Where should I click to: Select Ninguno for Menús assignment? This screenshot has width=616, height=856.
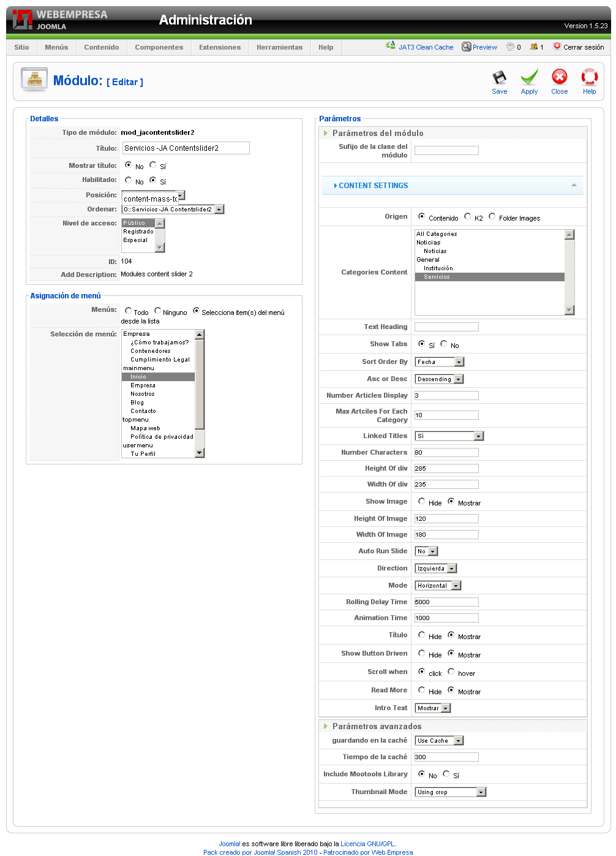click(x=157, y=311)
